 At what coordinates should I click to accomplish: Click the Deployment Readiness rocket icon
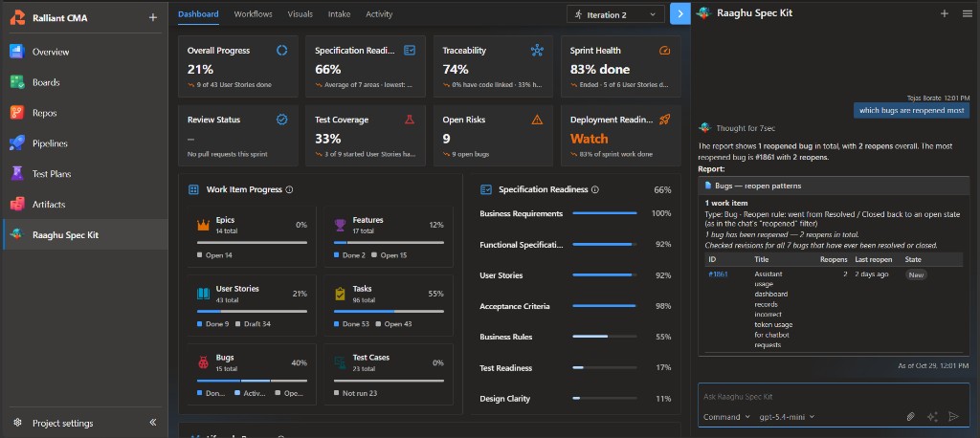coord(664,120)
